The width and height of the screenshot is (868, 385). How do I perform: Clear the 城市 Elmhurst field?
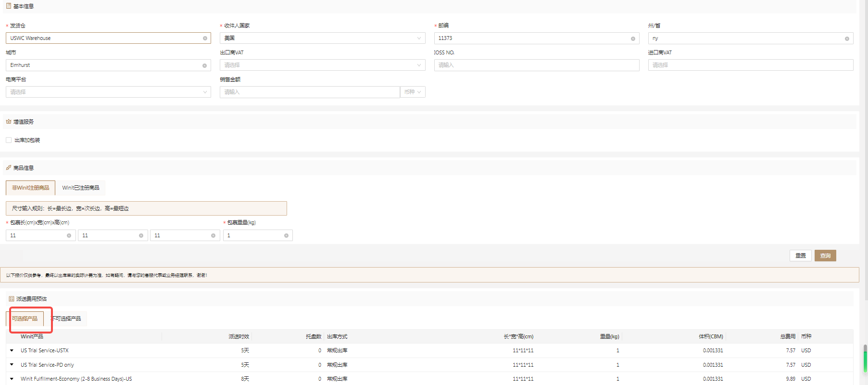pos(204,65)
